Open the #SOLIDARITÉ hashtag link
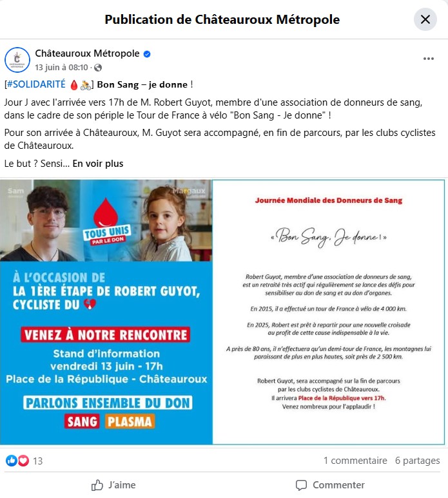Screen dimensions: 448x498 (36, 84)
